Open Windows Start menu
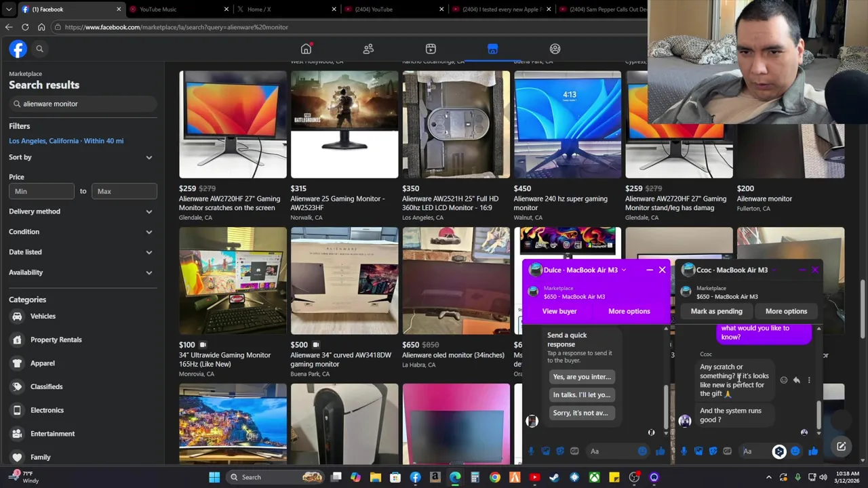The height and width of the screenshot is (488, 868). pos(214,477)
